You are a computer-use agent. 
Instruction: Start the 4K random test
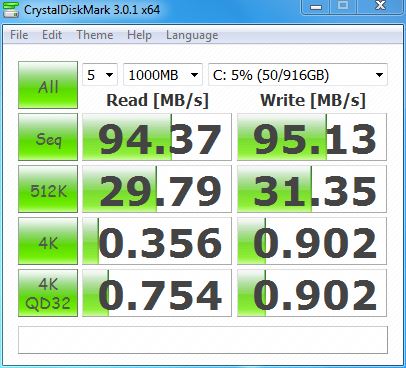pyautogui.click(x=48, y=241)
